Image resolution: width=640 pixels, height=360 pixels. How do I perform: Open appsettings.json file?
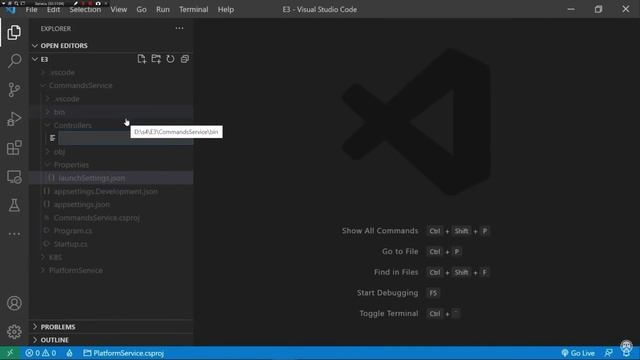coord(111,204)
